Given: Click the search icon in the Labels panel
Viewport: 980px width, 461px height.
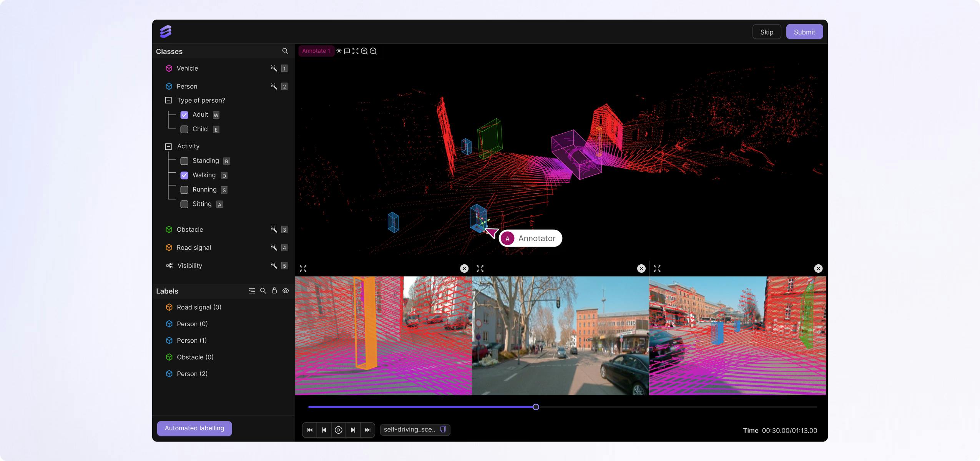Looking at the screenshot, I should 263,291.
